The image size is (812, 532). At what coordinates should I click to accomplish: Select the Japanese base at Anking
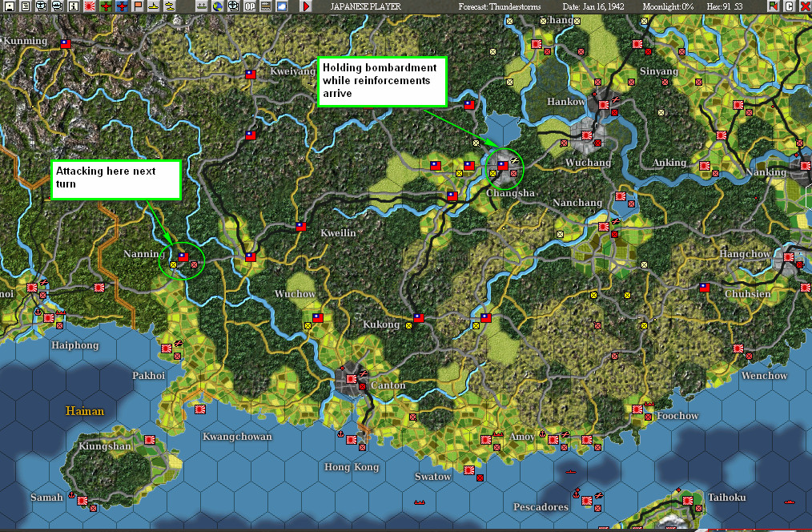pyautogui.click(x=704, y=166)
